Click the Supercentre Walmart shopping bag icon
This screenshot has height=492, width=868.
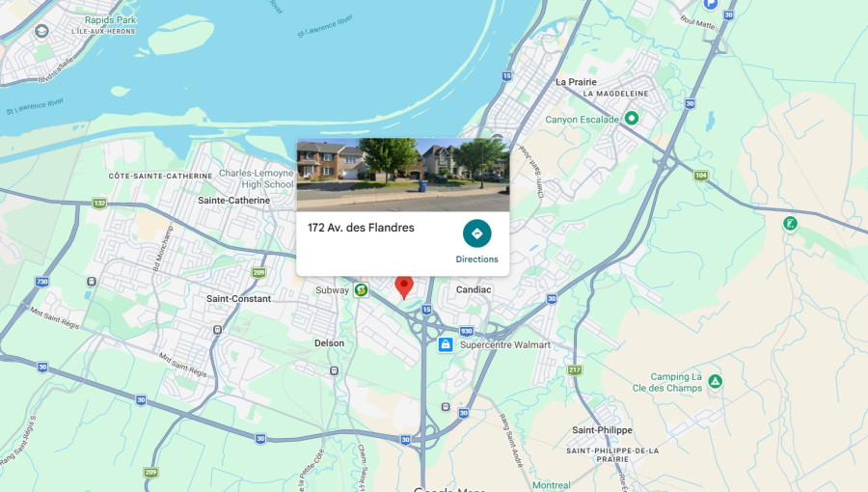coord(446,344)
